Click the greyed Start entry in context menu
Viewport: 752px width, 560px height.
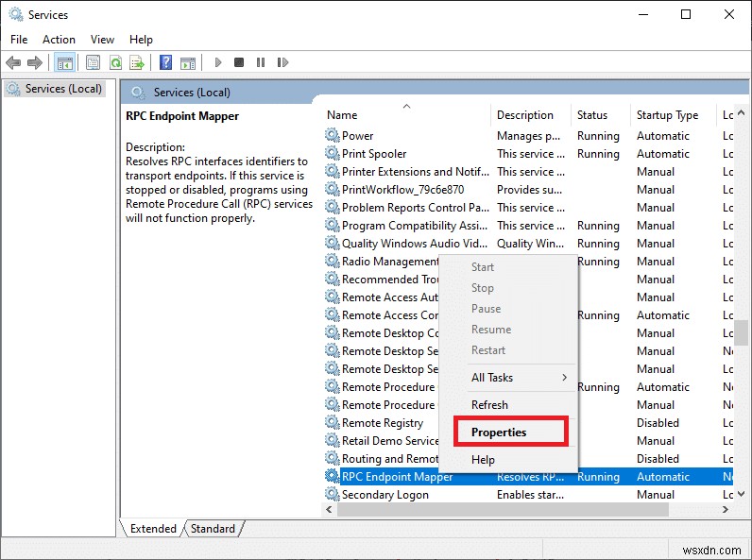click(x=483, y=267)
